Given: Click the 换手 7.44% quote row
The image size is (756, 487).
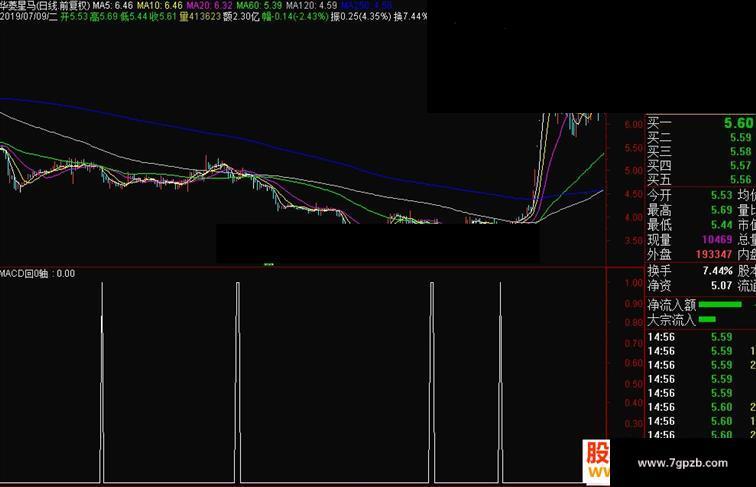Looking at the screenshot, I should point(689,271).
